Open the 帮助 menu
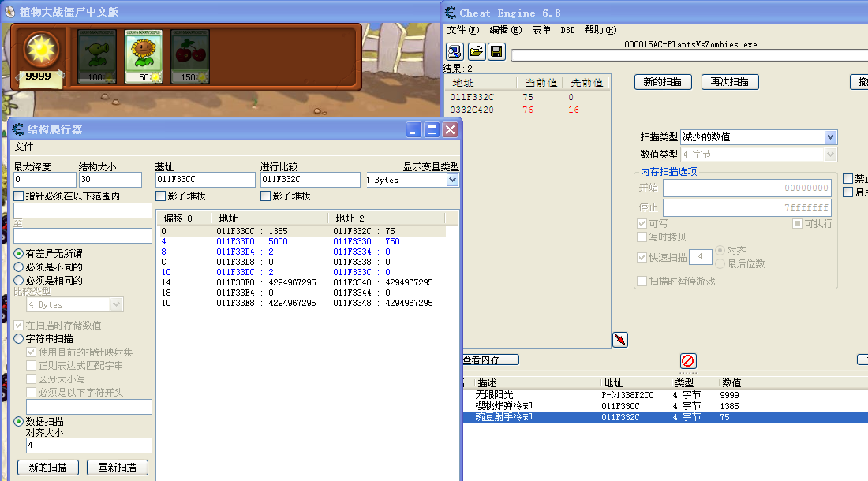 coord(600,30)
